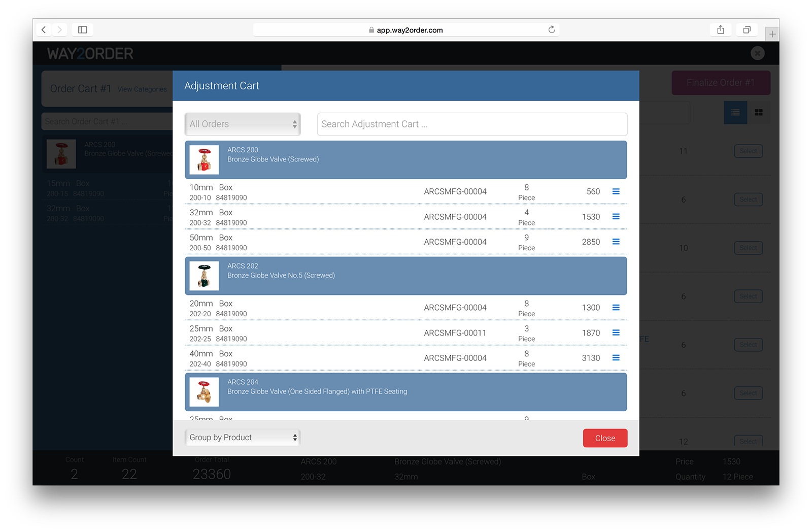Click the Search Order Cart #1 field
Screen dimensions: 812x532
pos(108,121)
